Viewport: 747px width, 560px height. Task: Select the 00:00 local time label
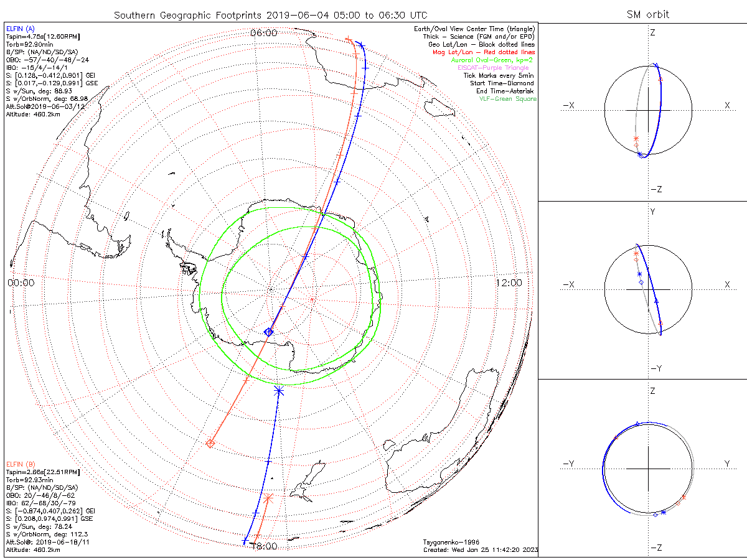click(21, 282)
